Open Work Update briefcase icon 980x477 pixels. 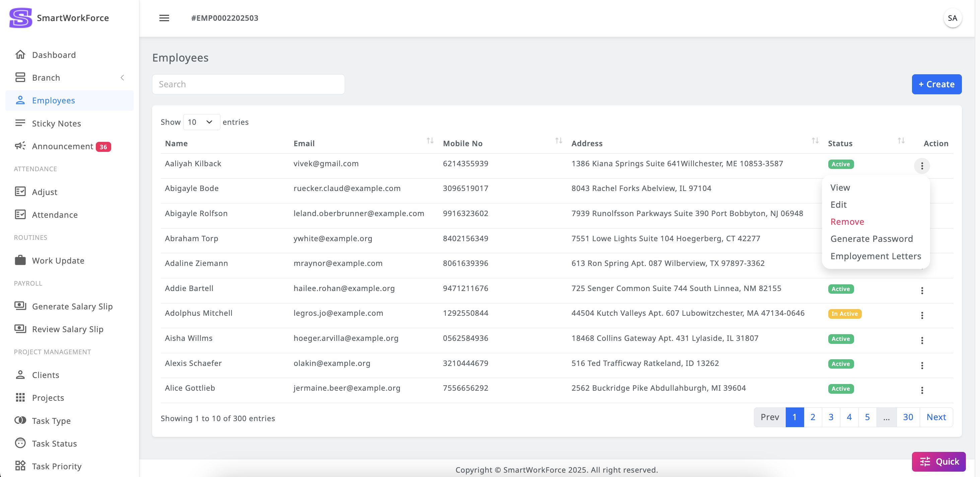click(20, 260)
